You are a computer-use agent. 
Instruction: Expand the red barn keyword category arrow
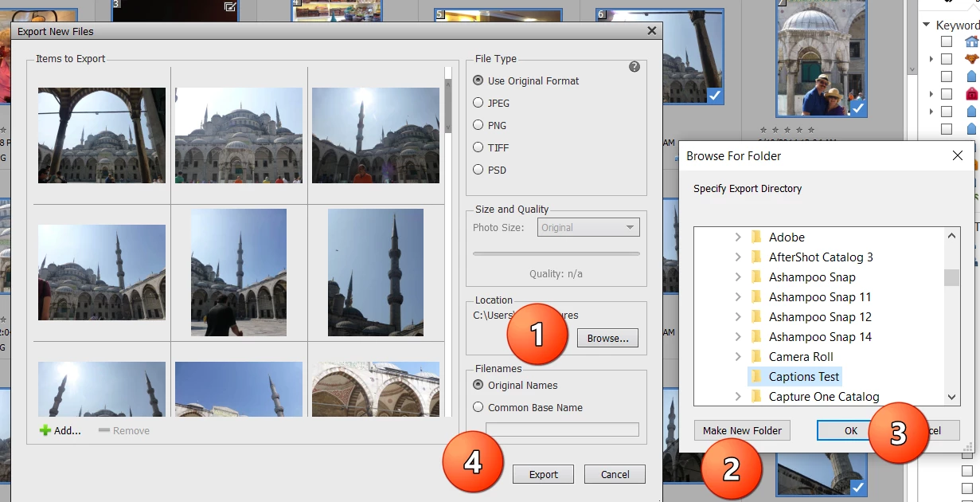(x=931, y=94)
